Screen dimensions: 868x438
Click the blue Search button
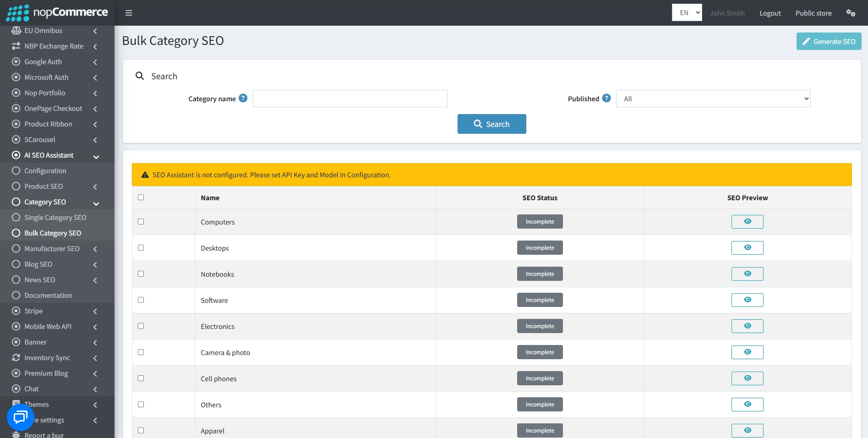[x=491, y=124]
